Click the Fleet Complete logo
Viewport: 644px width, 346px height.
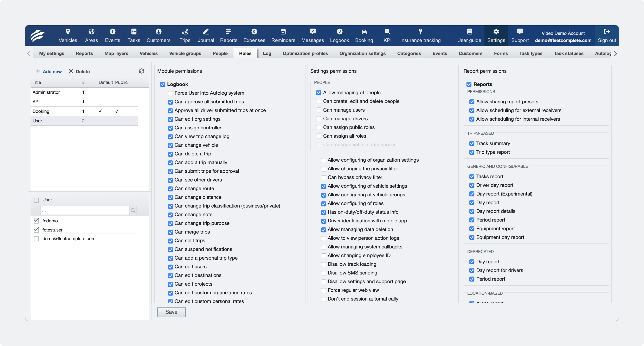[x=38, y=36]
